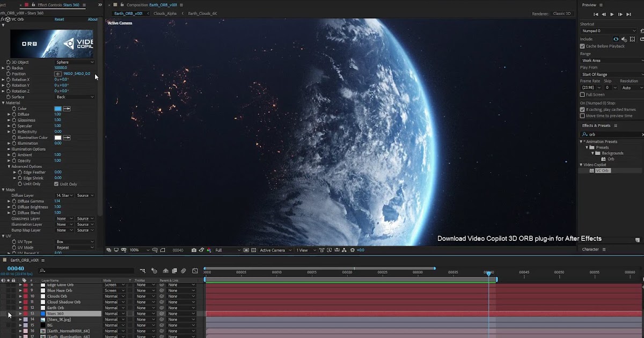Toggle draft 3D icon in timeline
Image resolution: width=644 pixels, height=338 pixels.
155,270
